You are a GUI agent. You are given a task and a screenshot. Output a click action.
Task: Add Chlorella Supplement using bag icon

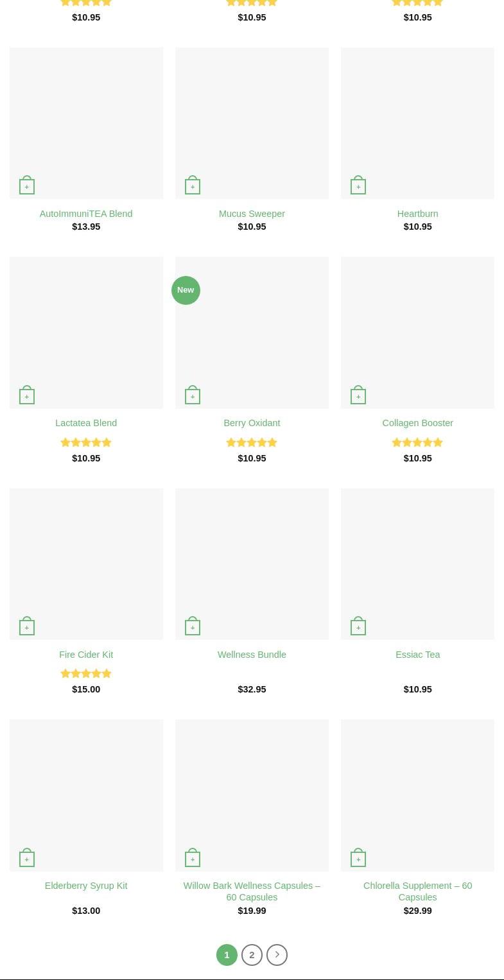pyautogui.click(x=358, y=858)
